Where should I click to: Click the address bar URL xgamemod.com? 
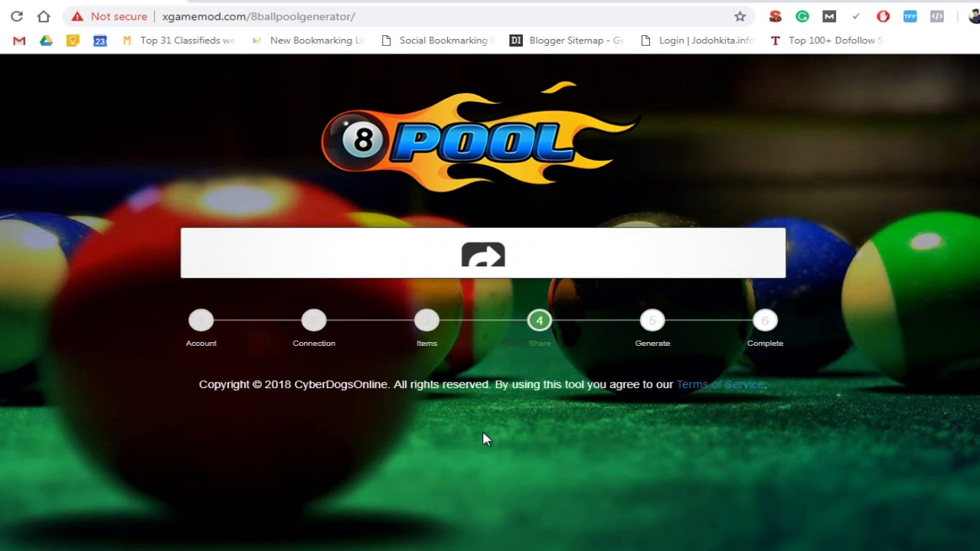[259, 16]
